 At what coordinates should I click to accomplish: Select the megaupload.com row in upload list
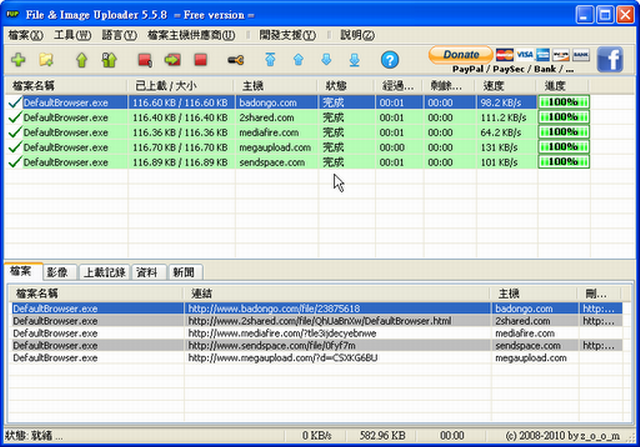(x=270, y=146)
